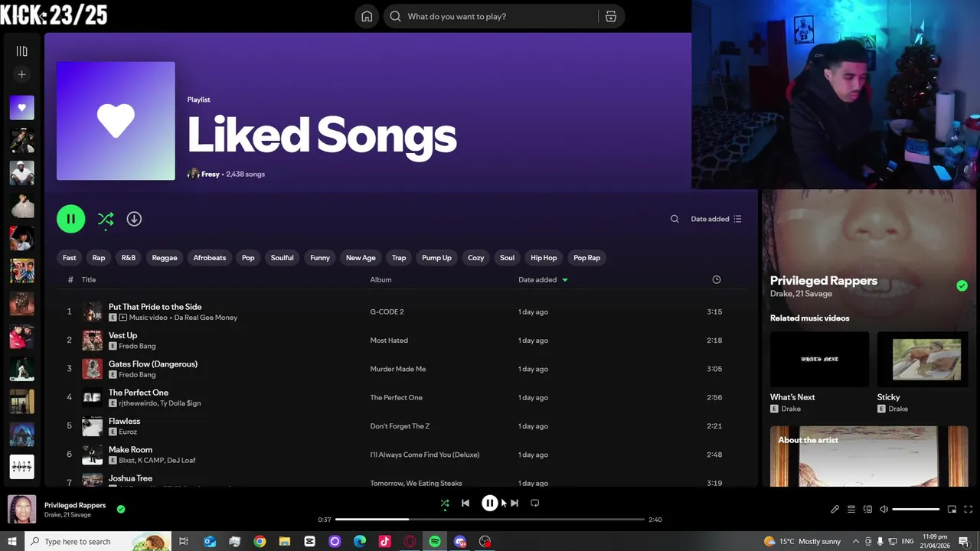Select the Trap filter chip
980x551 pixels.
coord(399,258)
